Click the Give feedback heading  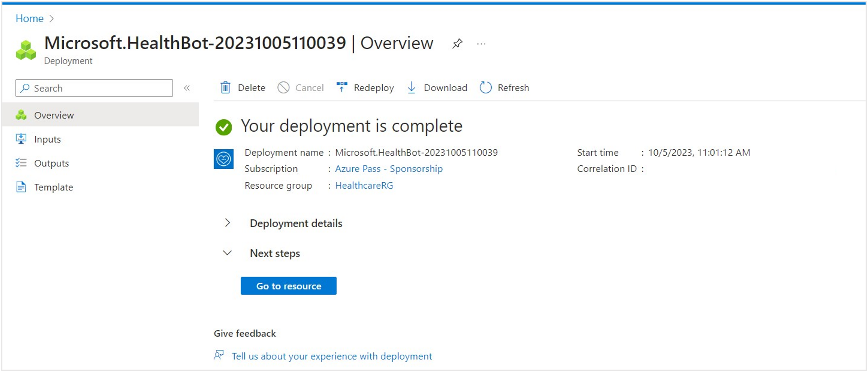click(x=244, y=333)
